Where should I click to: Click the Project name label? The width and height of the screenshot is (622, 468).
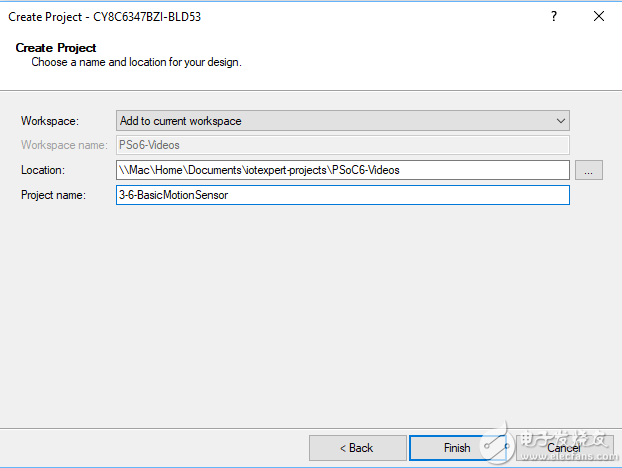[x=54, y=195]
